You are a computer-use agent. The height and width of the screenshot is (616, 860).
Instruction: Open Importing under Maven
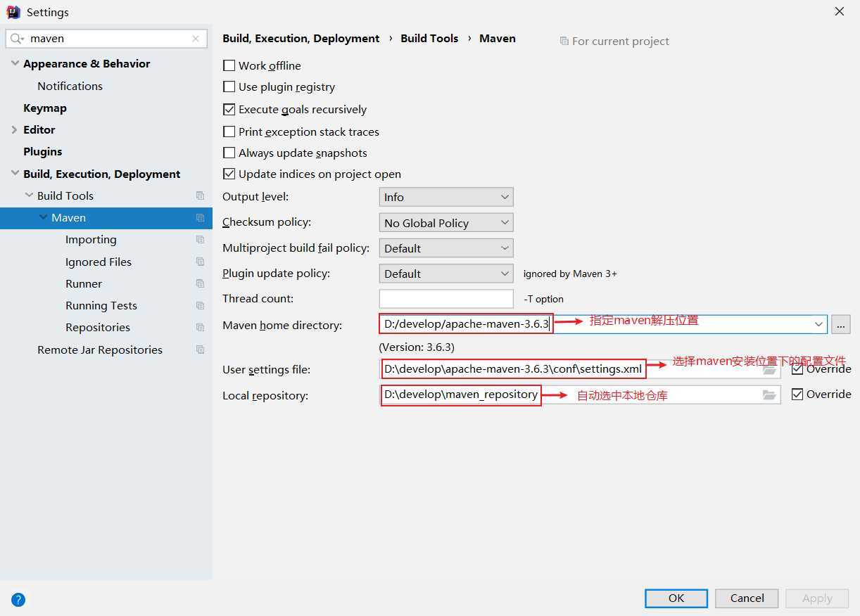click(91, 240)
